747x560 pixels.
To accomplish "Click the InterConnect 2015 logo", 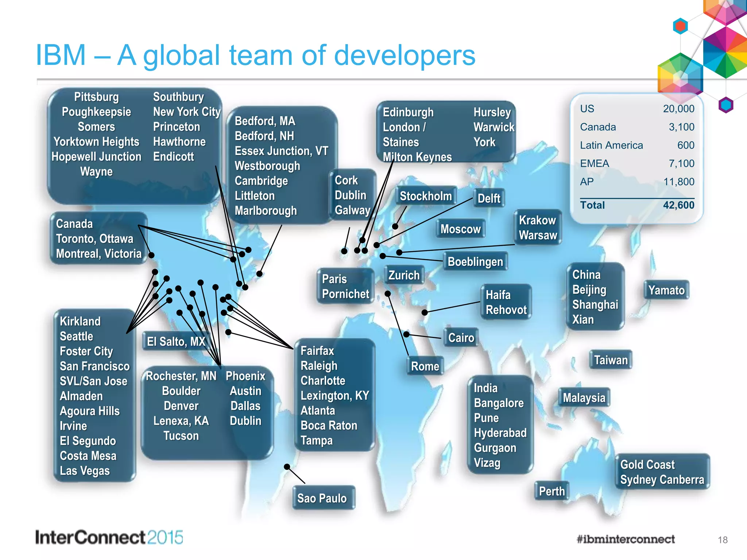I will (x=109, y=537).
